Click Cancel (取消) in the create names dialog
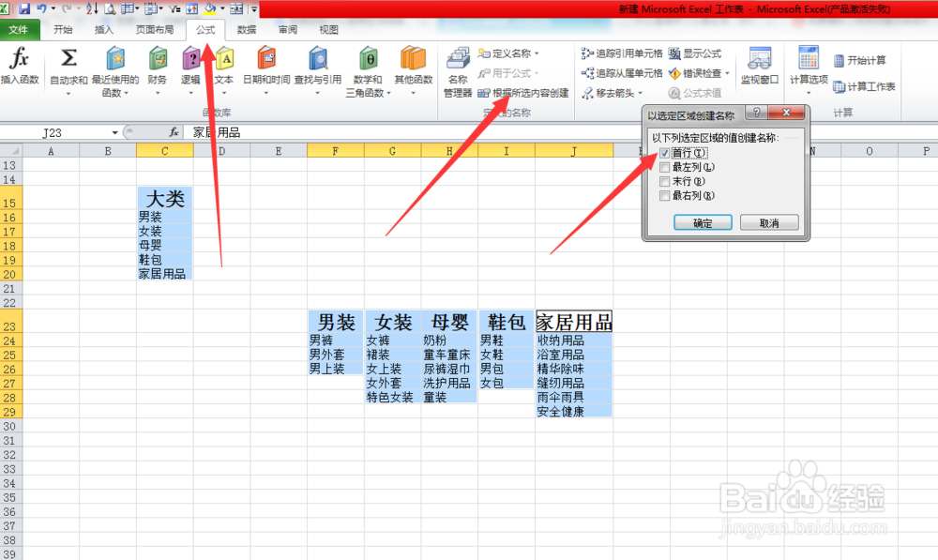 (769, 222)
